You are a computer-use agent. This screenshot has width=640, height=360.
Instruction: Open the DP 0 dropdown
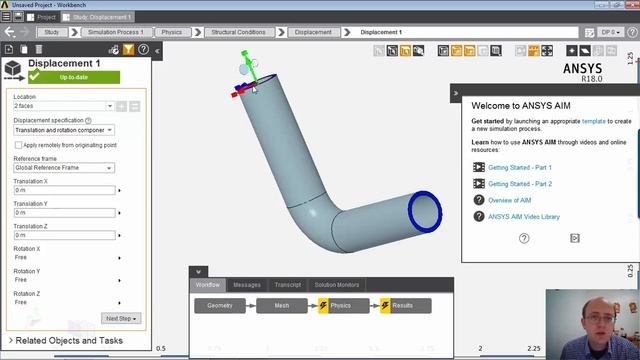(x=611, y=32)
